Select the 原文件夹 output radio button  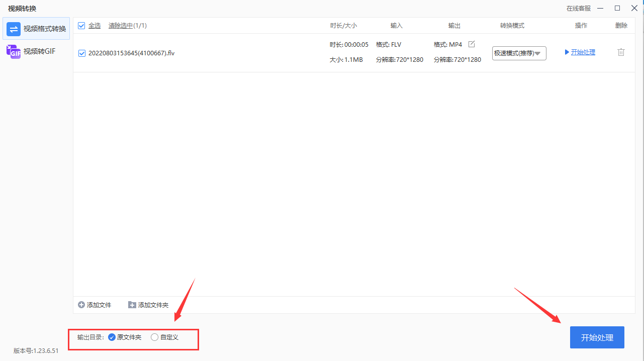[112, 337]
